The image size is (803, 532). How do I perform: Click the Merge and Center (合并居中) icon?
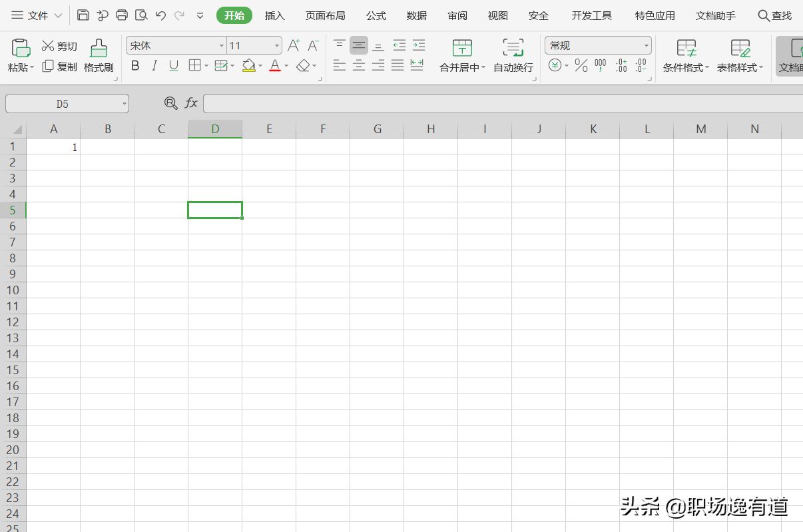[x=462, y=48]
